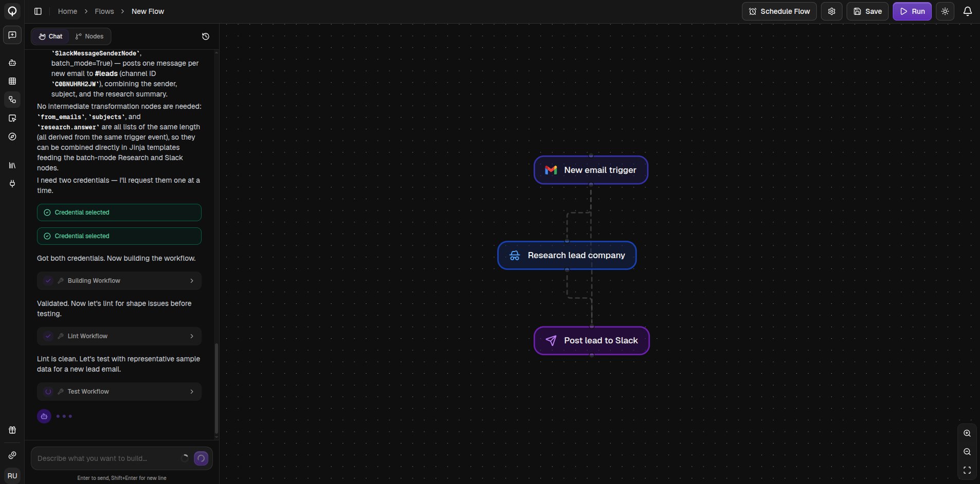The height and width of the screenshot is (484, 980).
Task: Select the Research lead company node
Action: [x=567, y=256]
